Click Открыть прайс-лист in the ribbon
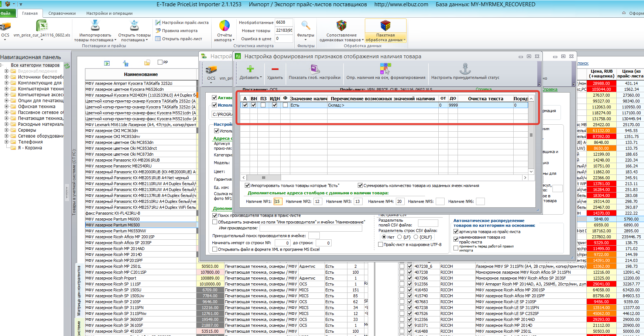The image size is (644, 336). coord(179,39)
